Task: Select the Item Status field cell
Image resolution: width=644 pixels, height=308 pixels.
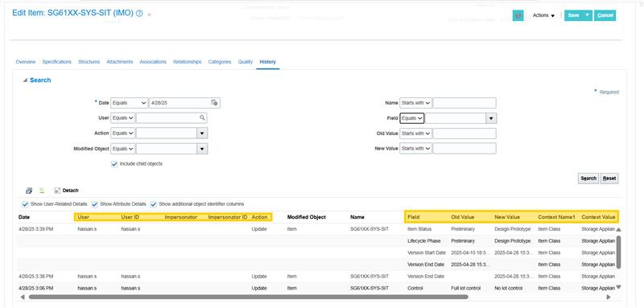Action: pos(419,229)
